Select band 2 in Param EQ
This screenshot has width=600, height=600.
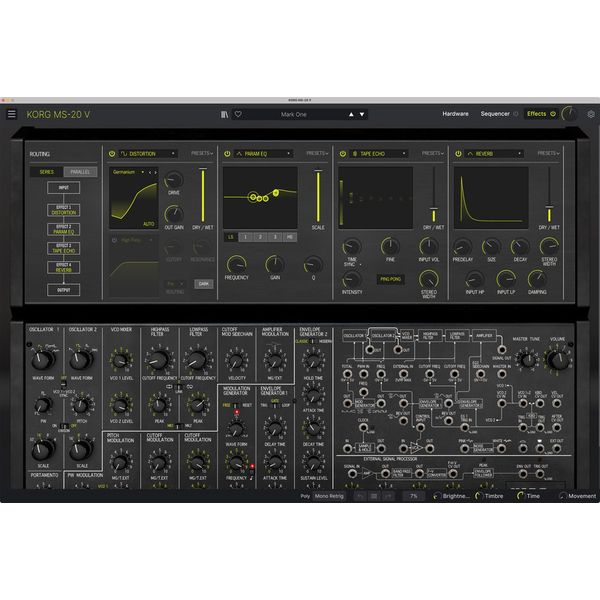point(260,237)
